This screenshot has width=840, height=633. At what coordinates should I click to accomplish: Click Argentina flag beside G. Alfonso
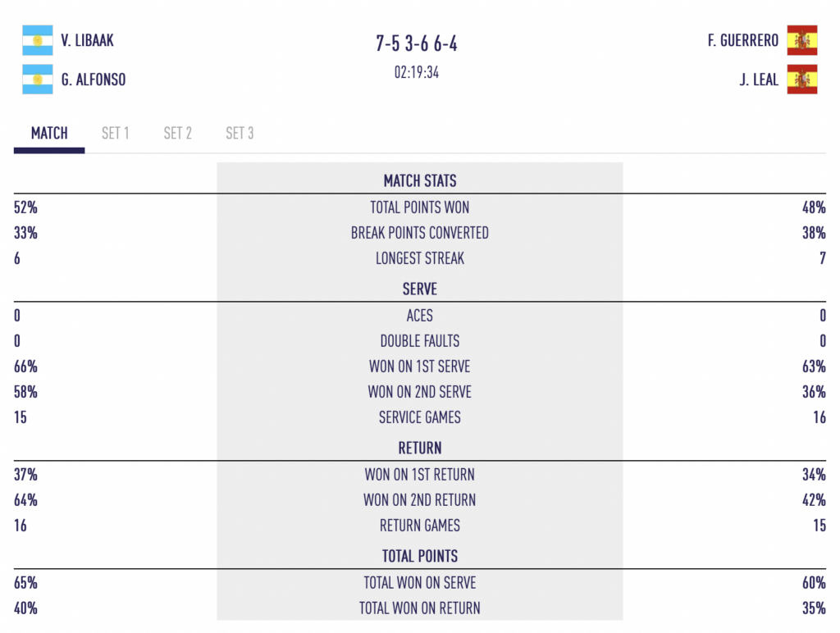pyautogui.click(x=38, y=80)
